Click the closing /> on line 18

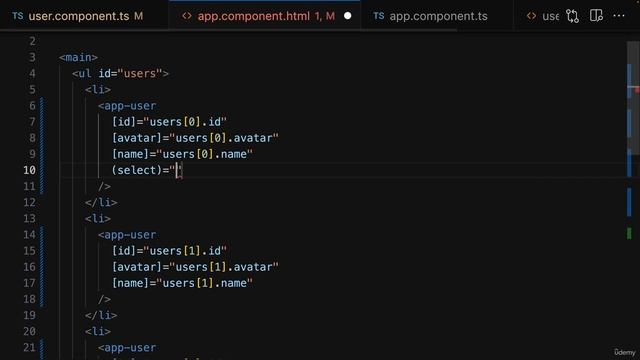click(104, 299)
